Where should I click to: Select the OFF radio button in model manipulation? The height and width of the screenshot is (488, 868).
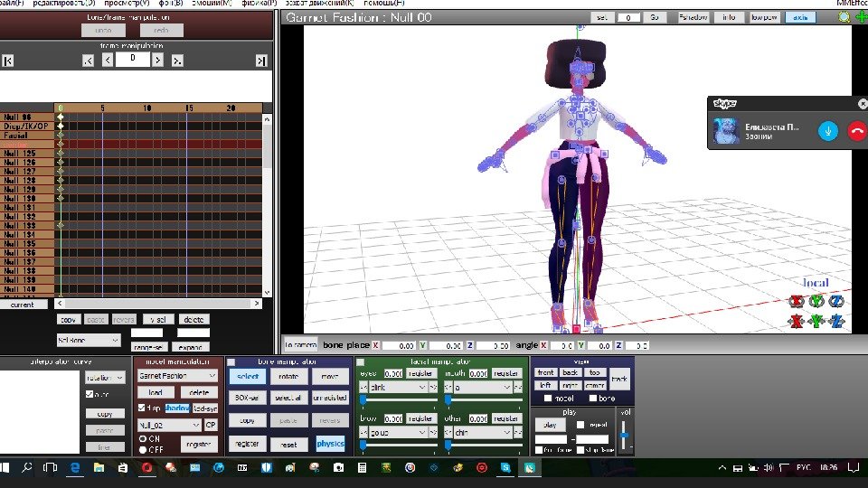pyautogui.click(x=143, y=449)
